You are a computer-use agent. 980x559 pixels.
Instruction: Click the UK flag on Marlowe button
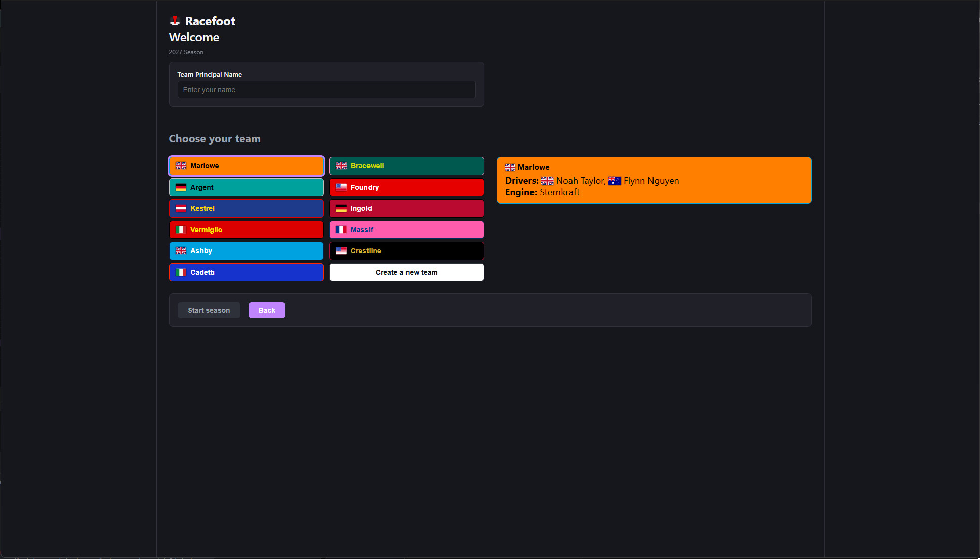point(181,166)
